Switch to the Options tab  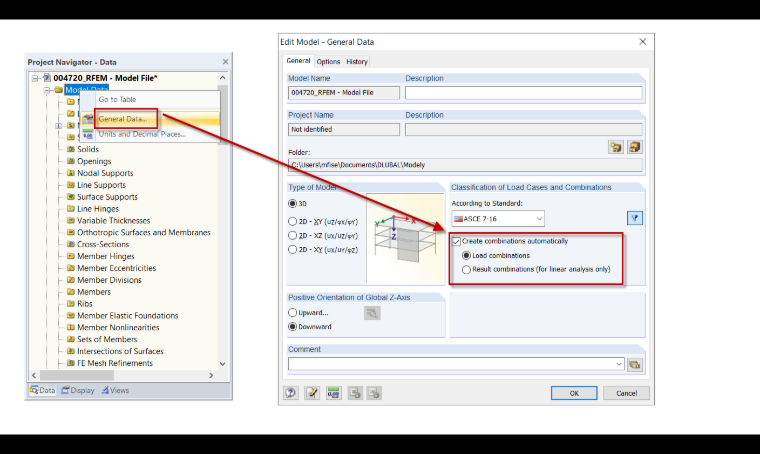point(328,62)
